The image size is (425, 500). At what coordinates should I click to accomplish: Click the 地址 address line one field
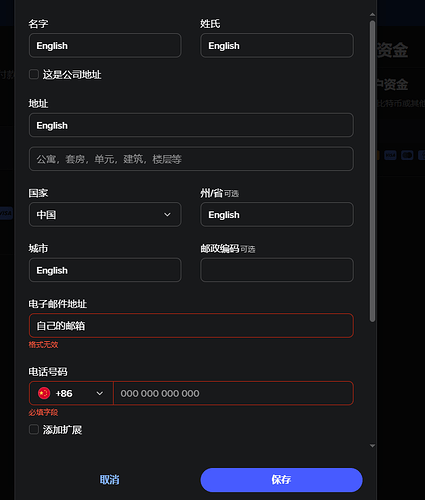tap(191, 125)
